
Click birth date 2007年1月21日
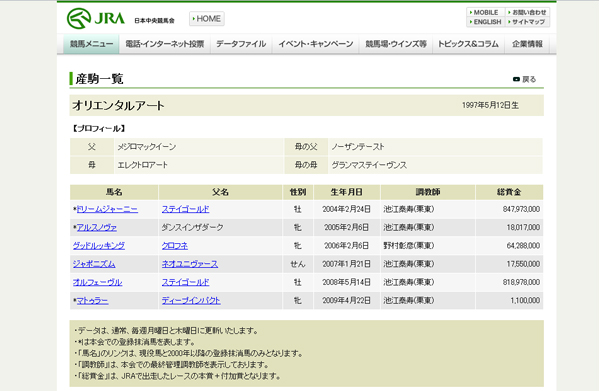coord(346,264)
